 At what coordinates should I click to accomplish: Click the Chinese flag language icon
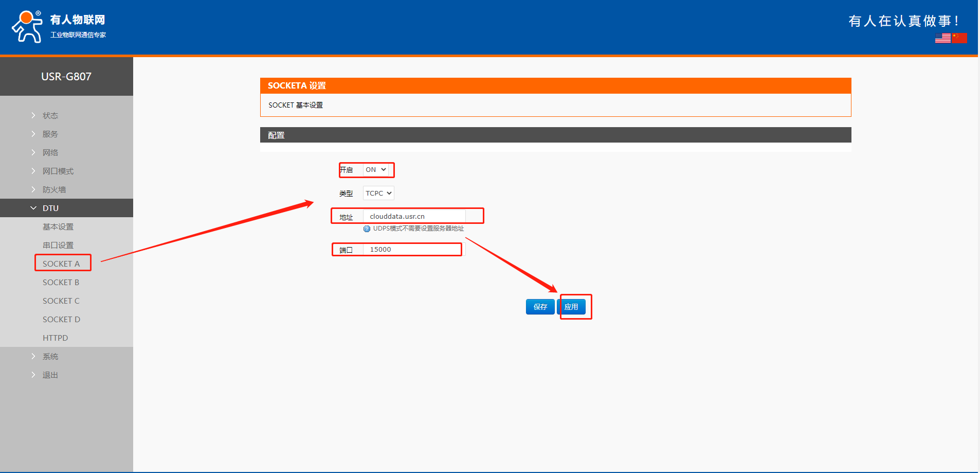point(959,38)
